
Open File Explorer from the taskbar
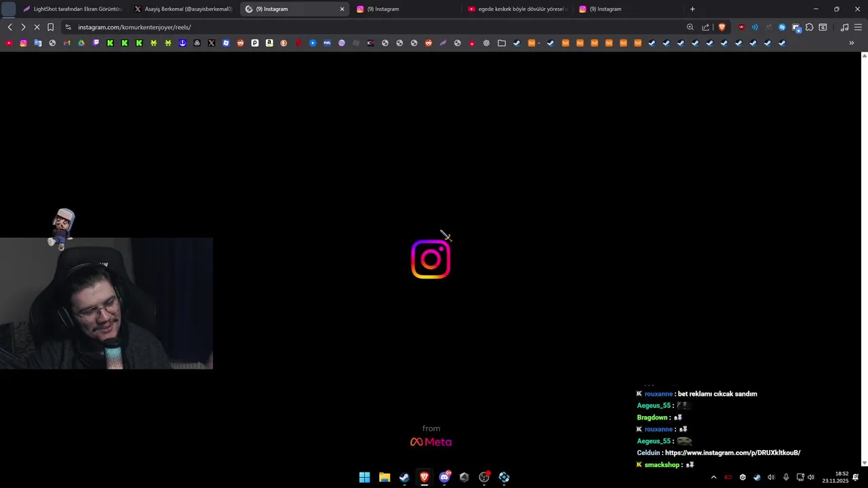pos(384,477)
